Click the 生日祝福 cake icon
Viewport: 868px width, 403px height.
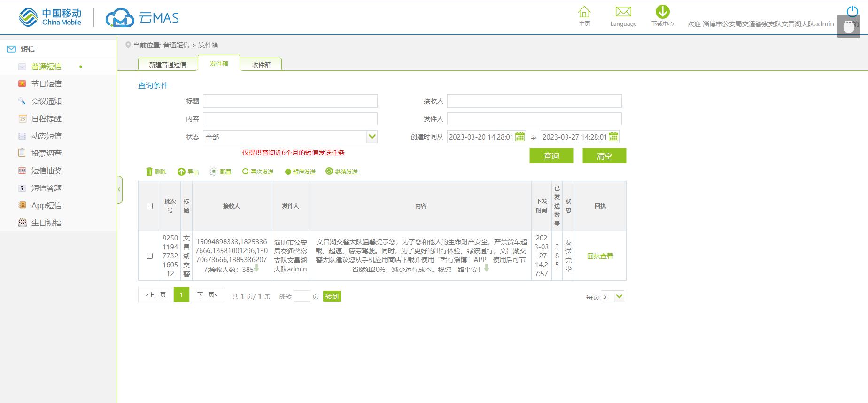22,223
